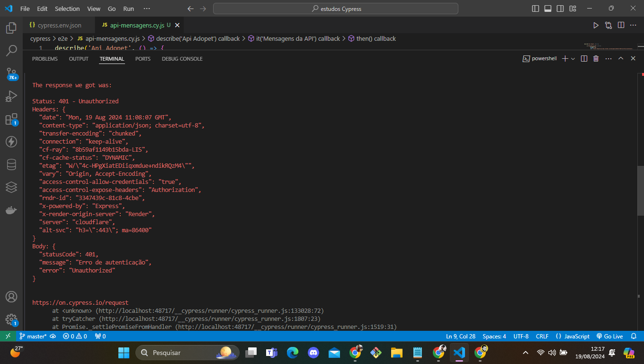Open the Search view in the activity bar
Image resolution: width=644 pixels, height=364 pixels.
(x=11, y=50)
